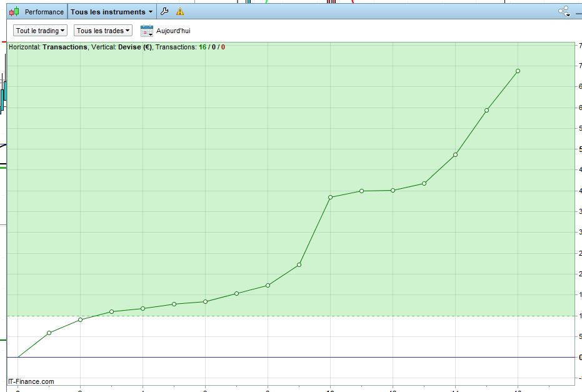
Task: Click the data point at transaction 4
Action: click(143, 308)
